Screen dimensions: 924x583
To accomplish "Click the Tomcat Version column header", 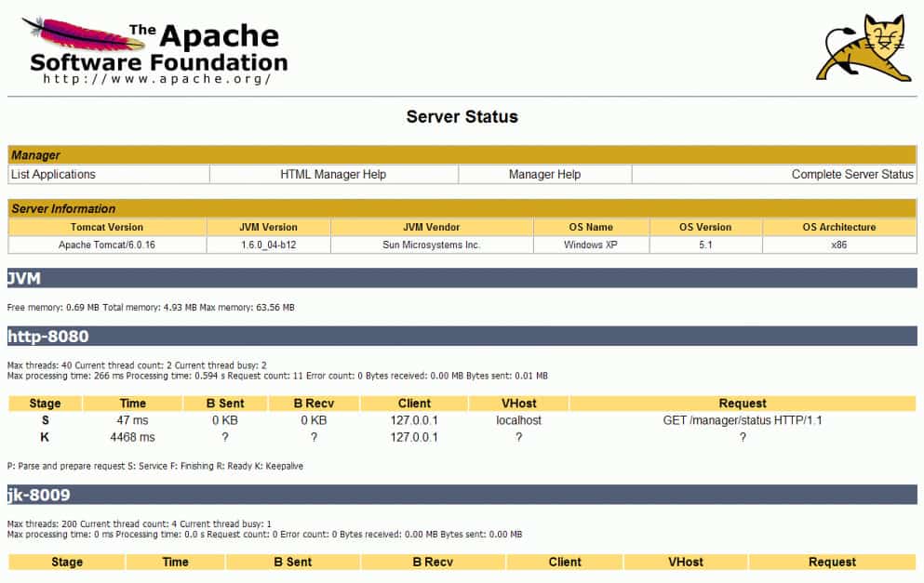I will [x=107, y=227].
